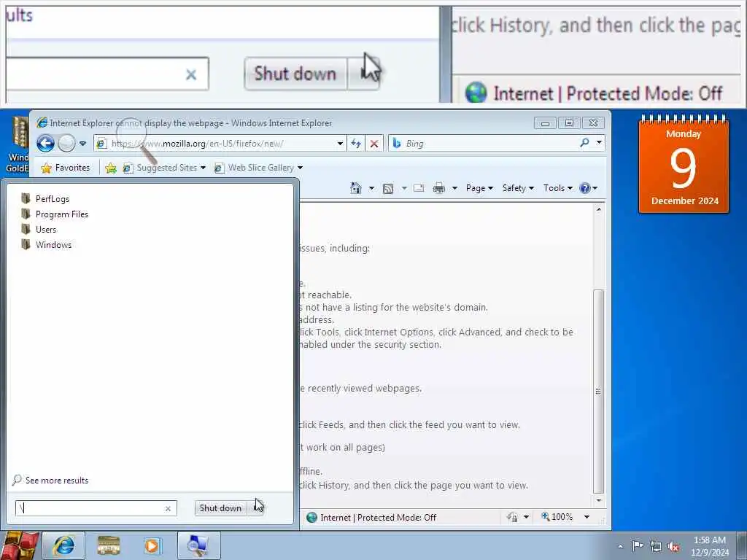Click the Start menu search input field

point(89,508)
